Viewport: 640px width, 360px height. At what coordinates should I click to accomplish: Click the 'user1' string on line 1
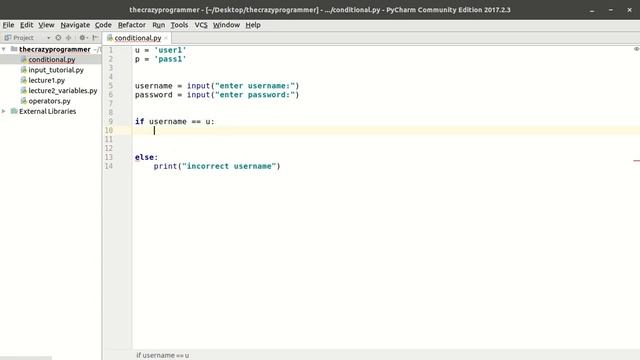coord(170,50)
